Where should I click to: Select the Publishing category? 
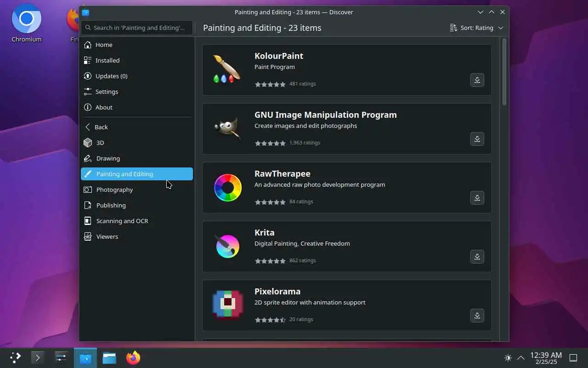[137, 205]
